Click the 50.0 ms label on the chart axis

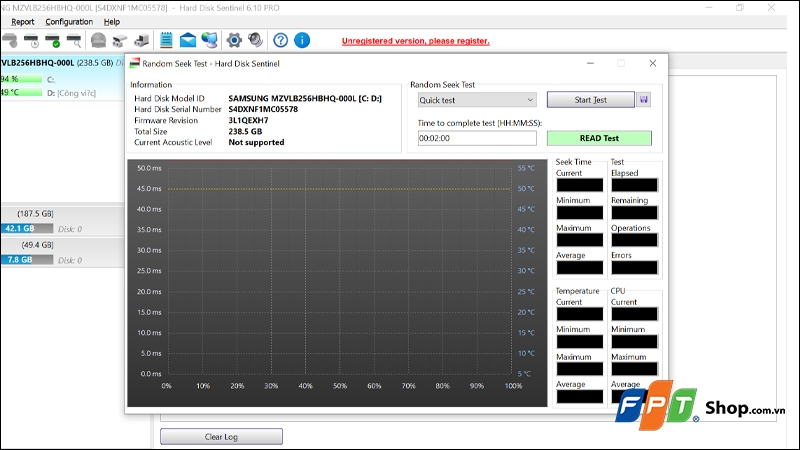point(149,168)
